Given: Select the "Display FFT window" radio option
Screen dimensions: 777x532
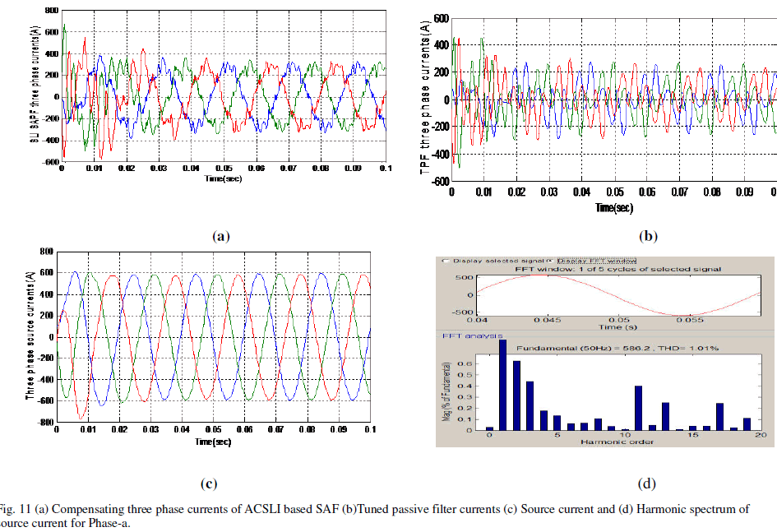Looking at the screenshot, I should click(550, 261).
